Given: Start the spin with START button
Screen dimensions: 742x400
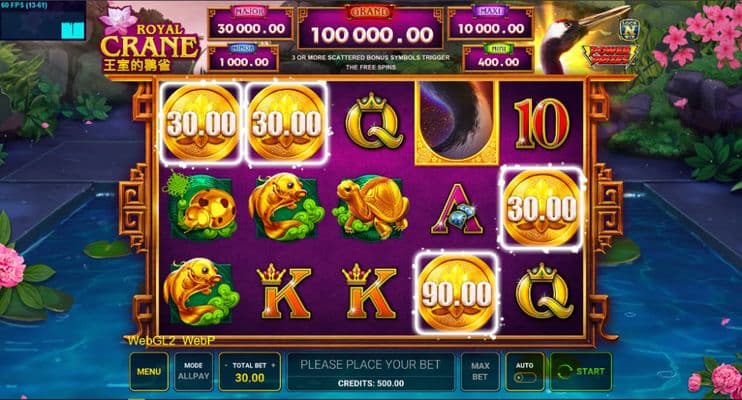Looking at the screenshot, I should coord(581,372).
